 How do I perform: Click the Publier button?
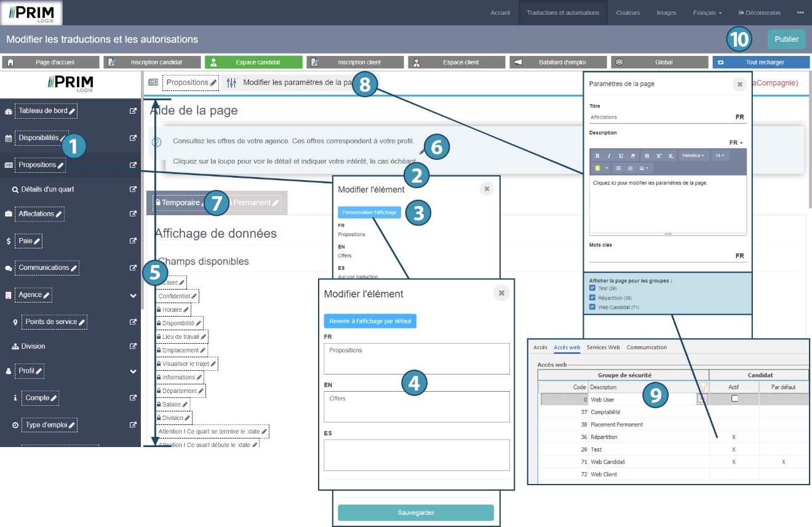click(x=786, y=39)
